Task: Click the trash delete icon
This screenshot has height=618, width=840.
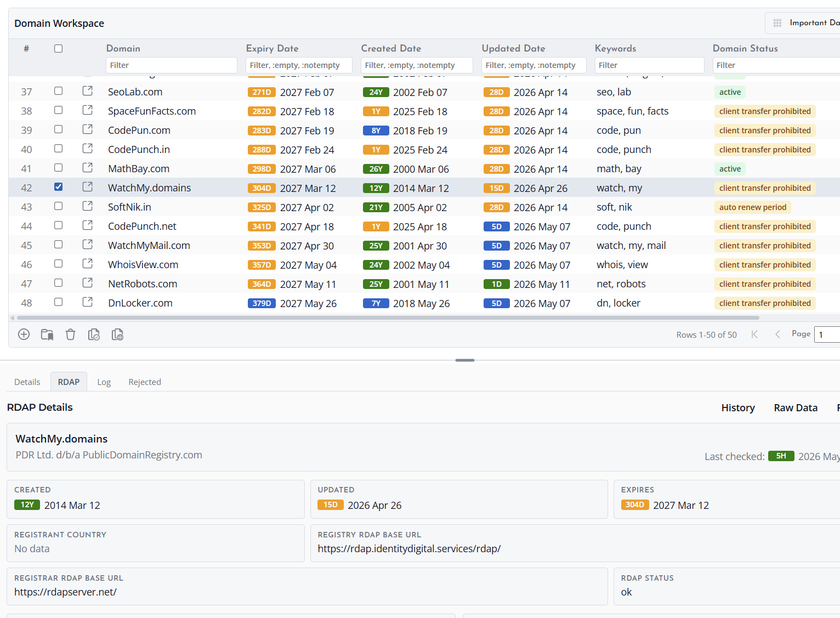Action: pyautogui.click(x=70, y=334)
